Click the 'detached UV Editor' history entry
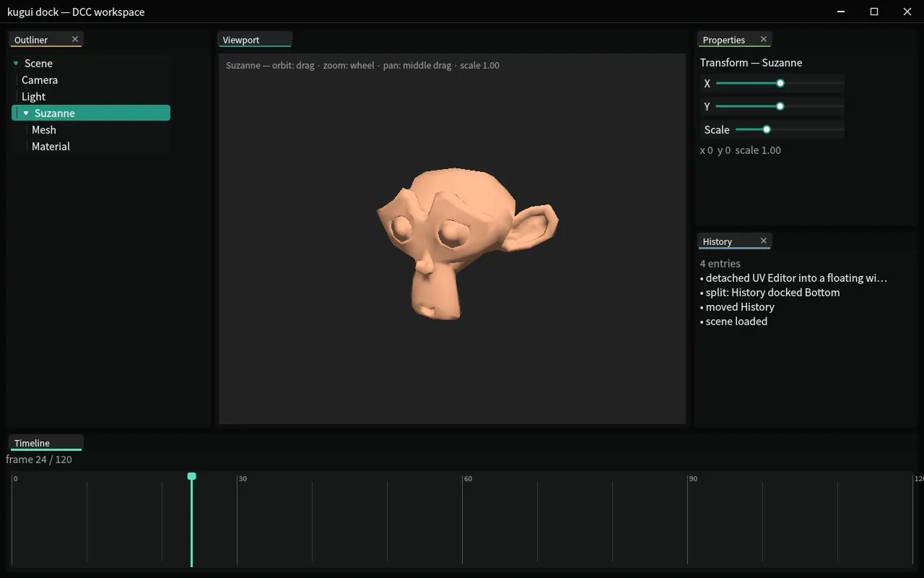Viewport: 924px width, 578px height. point(793,278)
